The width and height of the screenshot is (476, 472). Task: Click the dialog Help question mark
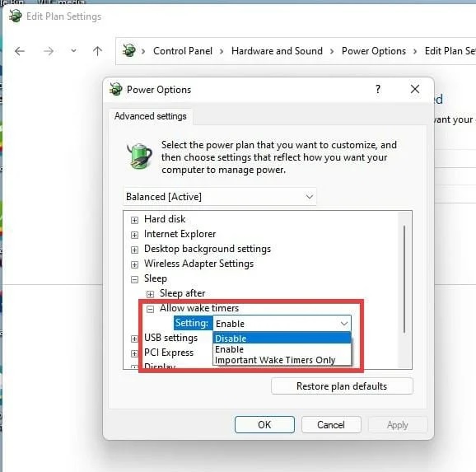tap(378, 89)
